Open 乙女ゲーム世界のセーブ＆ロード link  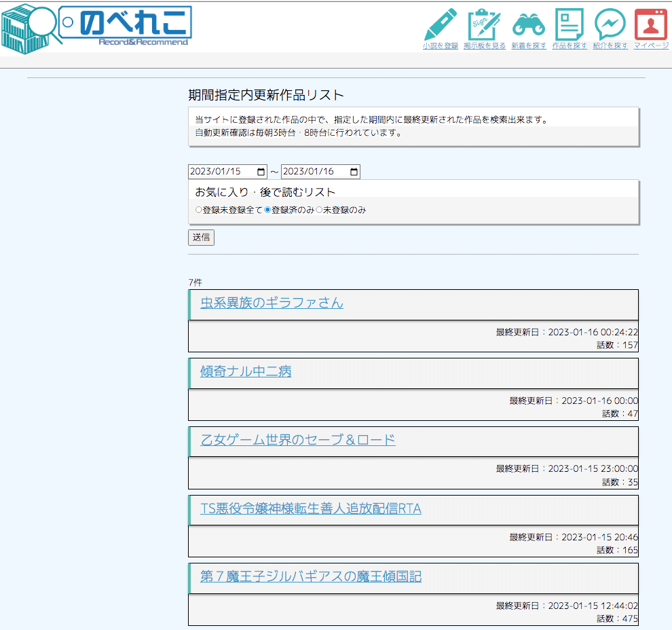tap(298, 440)
